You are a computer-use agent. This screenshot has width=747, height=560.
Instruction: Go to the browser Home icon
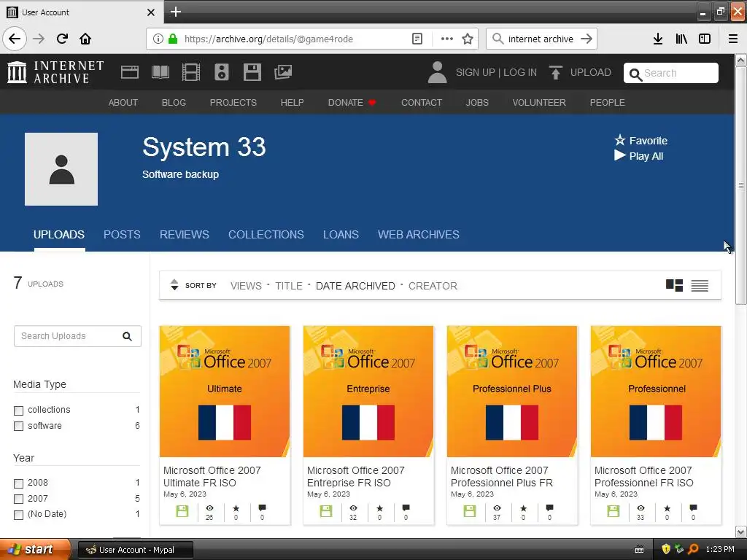point(85,39)
